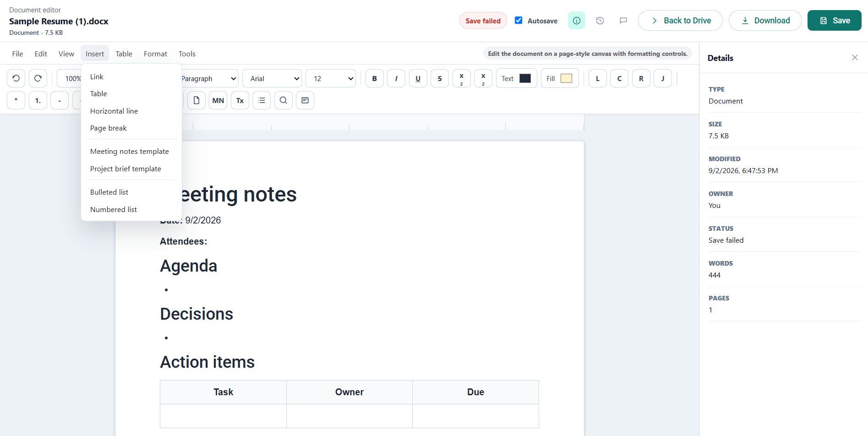Open find with the magnifier icon
Viewport: 868px width, 436px height.
tap(284, 100)
